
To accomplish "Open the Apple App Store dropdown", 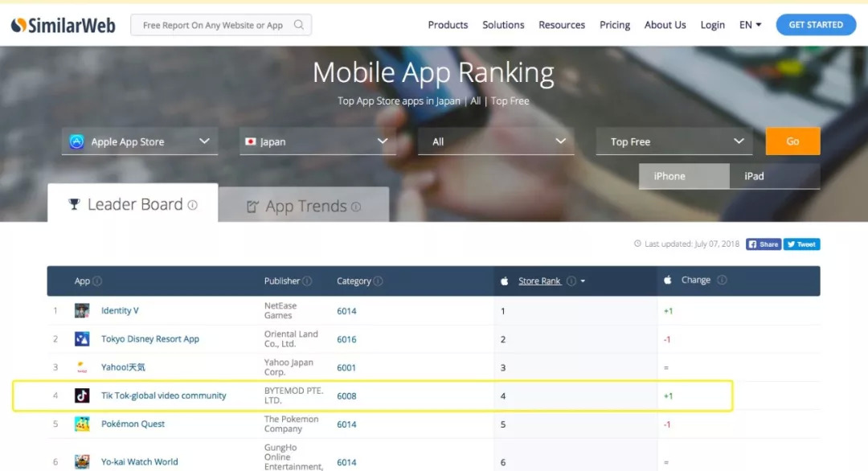I will (140, 141).
